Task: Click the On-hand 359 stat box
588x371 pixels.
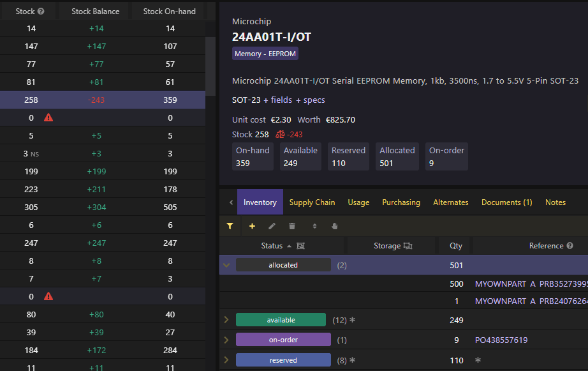Action: pyautogui.click(x=253, y=156)
